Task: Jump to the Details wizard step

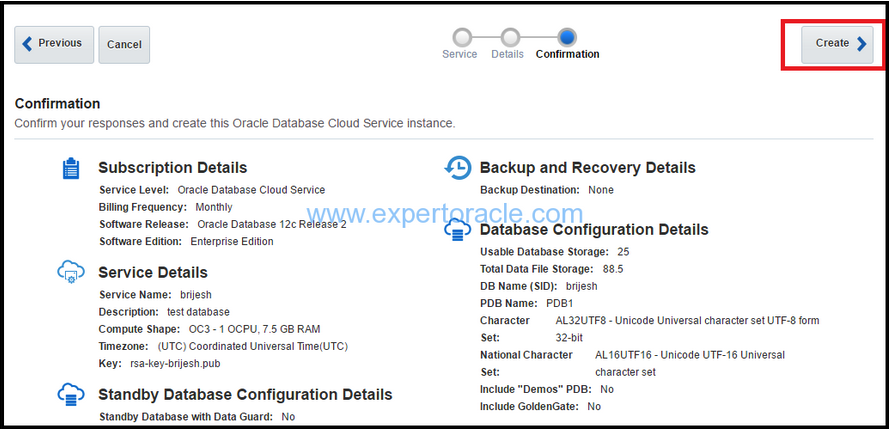Action: [510, 38]
